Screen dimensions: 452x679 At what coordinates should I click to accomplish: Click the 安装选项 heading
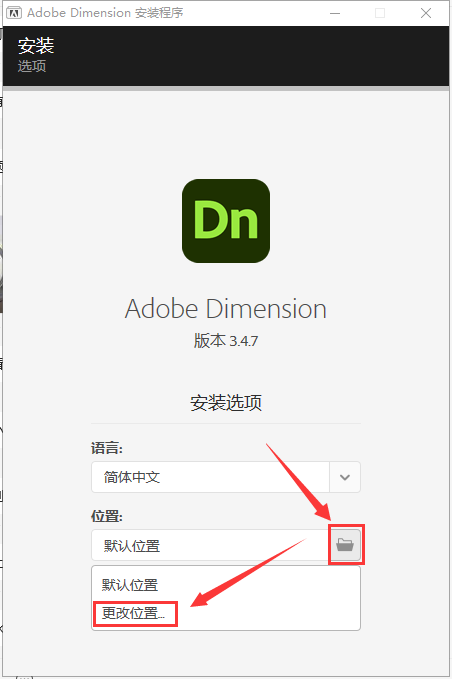click(226, 403)
